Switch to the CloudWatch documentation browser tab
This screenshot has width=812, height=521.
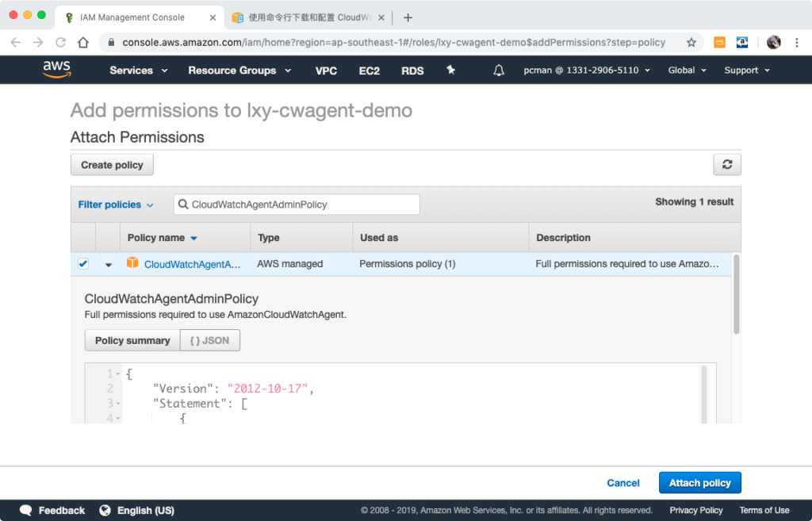(309, 17)
